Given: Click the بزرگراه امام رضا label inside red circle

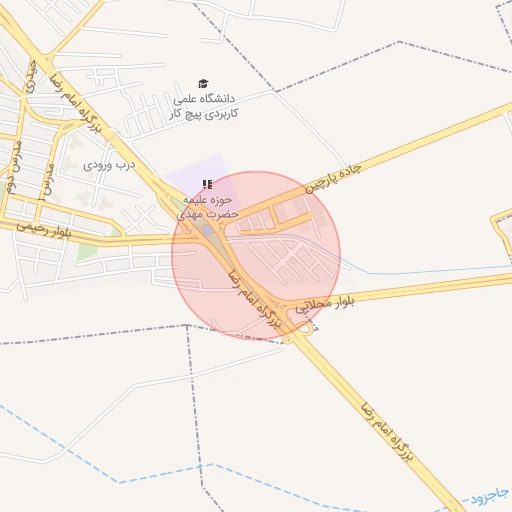Looking at the screenshot, I should (x=255, y=299).
